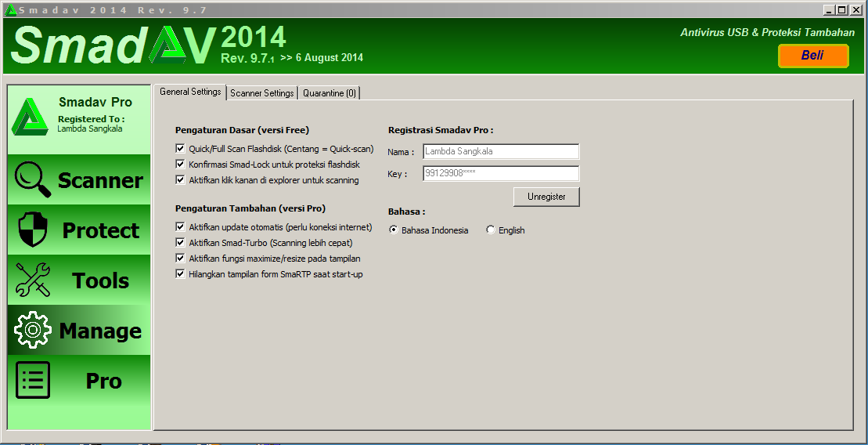The height and width of the screenshot is (445, 868).
Task: Toggle Aktifkan update otomatis checkbox
Action: point(180,226)
